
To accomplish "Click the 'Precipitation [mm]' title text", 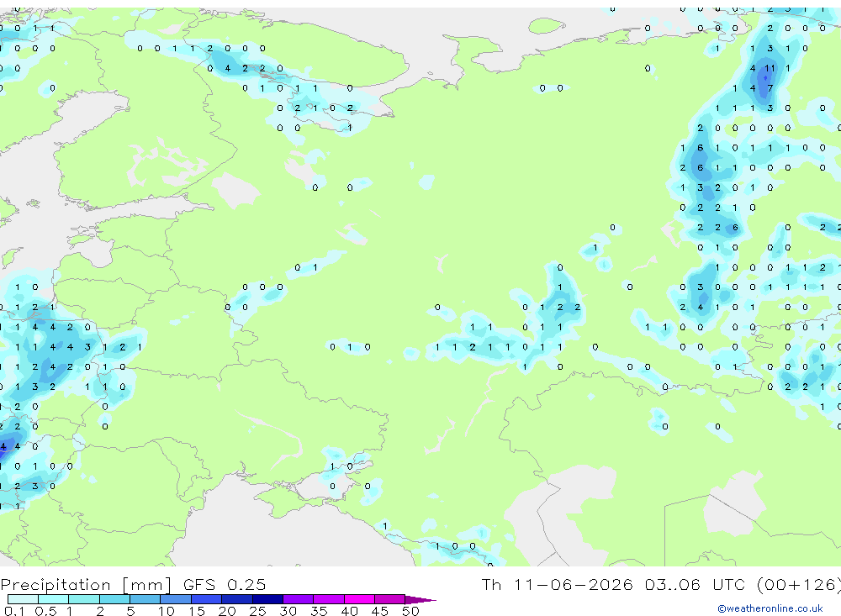I will 86,585.
